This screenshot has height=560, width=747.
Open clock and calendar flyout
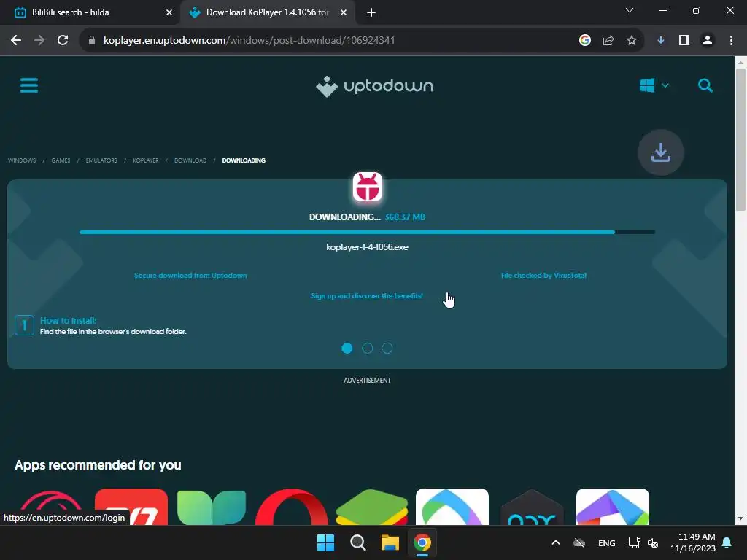coord(693,542)
